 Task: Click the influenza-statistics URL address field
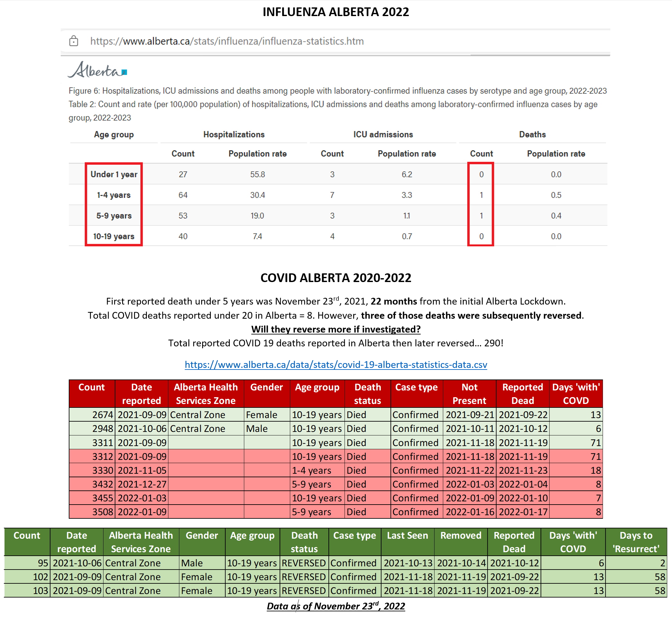click(x=227, y=41)
